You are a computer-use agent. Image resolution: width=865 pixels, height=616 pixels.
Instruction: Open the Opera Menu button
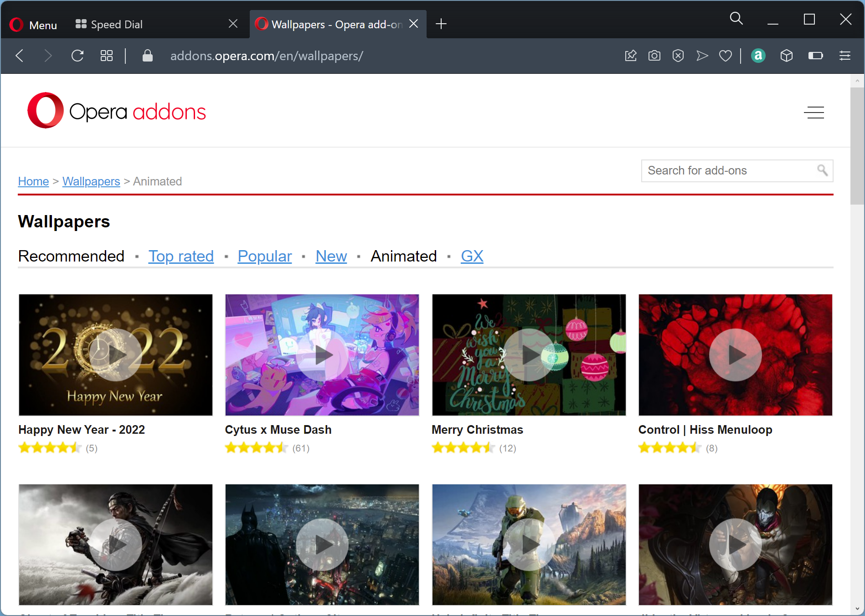pos(33,24)
